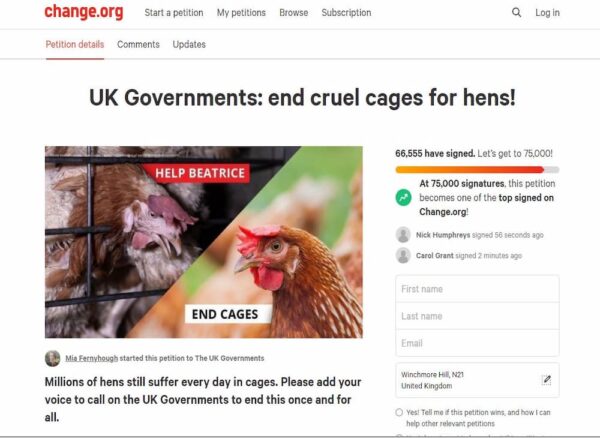600x438 pixels.
Task: Select the Petition details tab
Action: (x=75, y=44)
